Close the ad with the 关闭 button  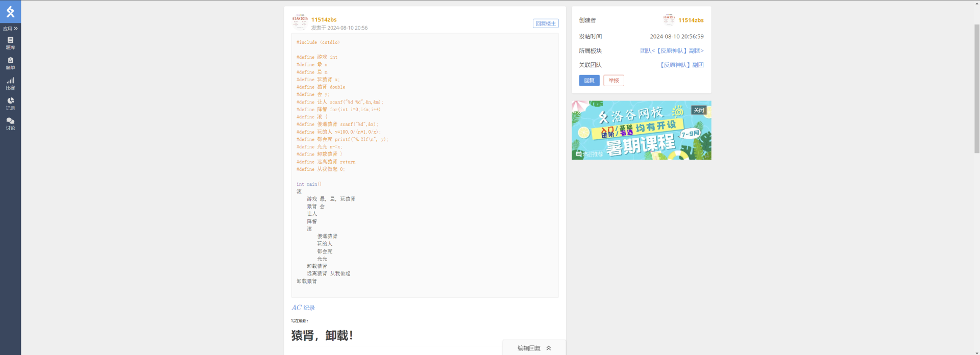pos(699,110)
